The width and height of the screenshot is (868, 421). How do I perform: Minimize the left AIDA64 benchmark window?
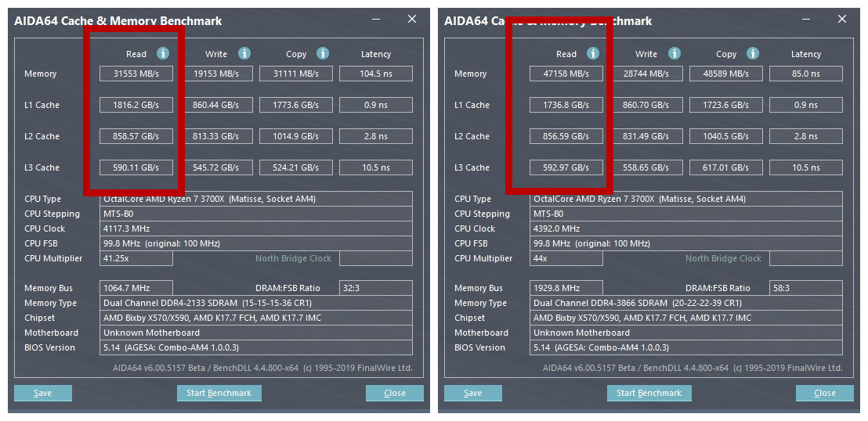tap(377, 20)
